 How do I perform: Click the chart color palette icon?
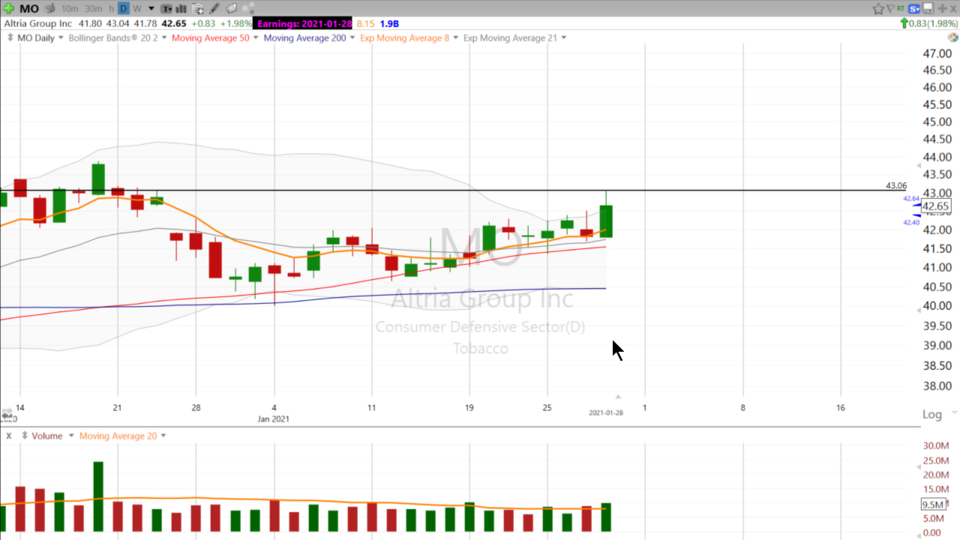(x=953, y=37)
